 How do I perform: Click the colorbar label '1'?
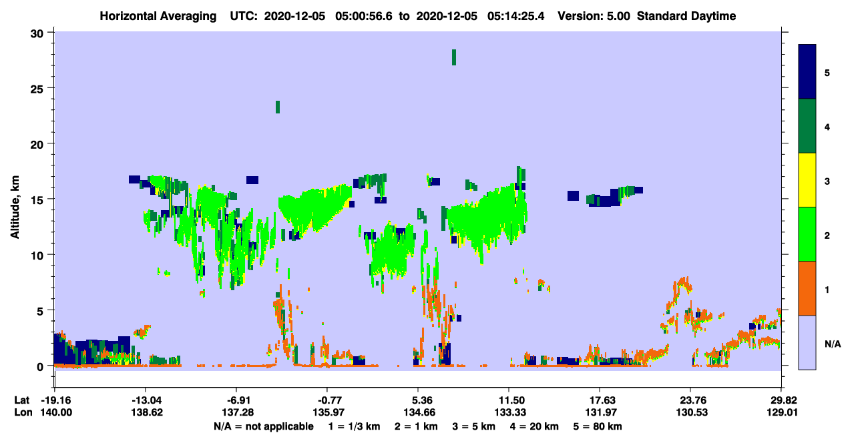pyautogui.click(x=827, y=289)
